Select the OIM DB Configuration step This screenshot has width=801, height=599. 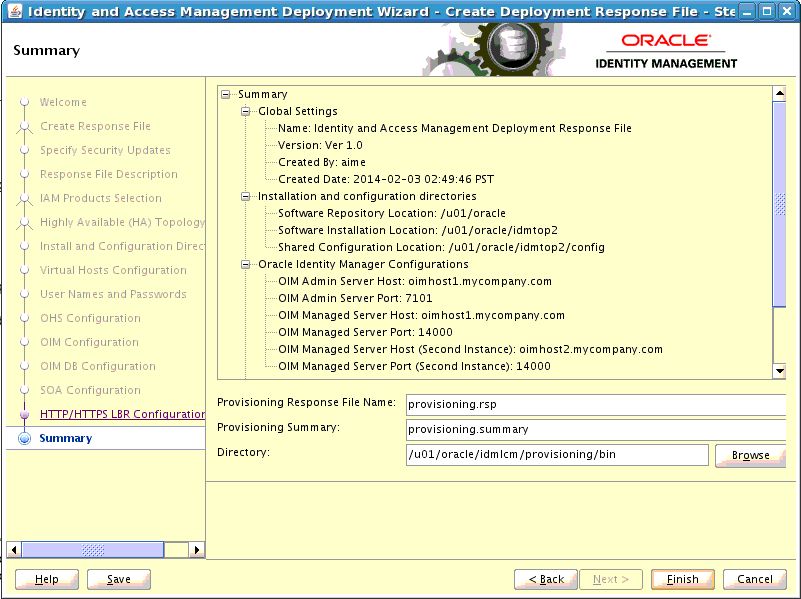pos(98,366)
